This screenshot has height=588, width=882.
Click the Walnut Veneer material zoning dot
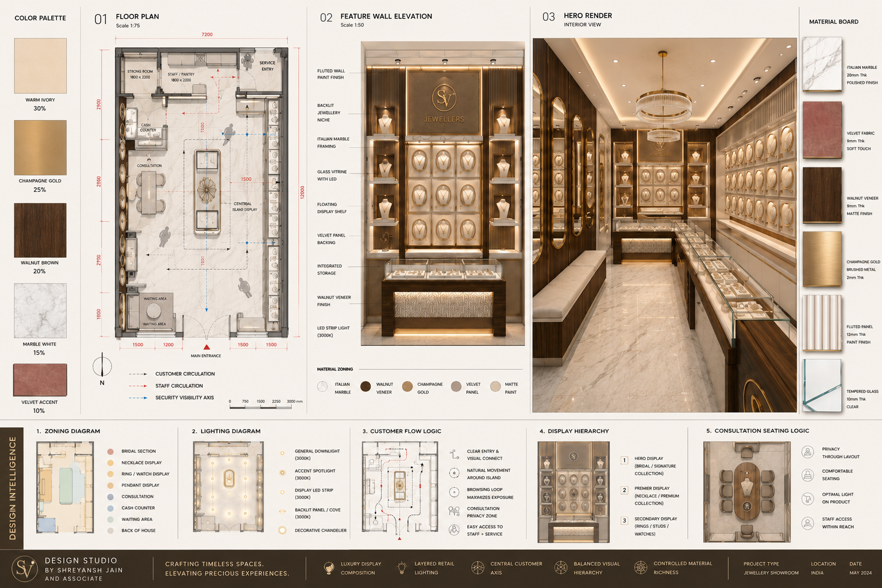tap(365, 386)
